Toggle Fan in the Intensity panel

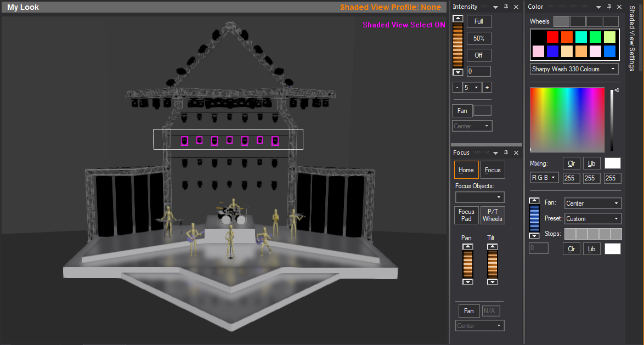(462, 111)
